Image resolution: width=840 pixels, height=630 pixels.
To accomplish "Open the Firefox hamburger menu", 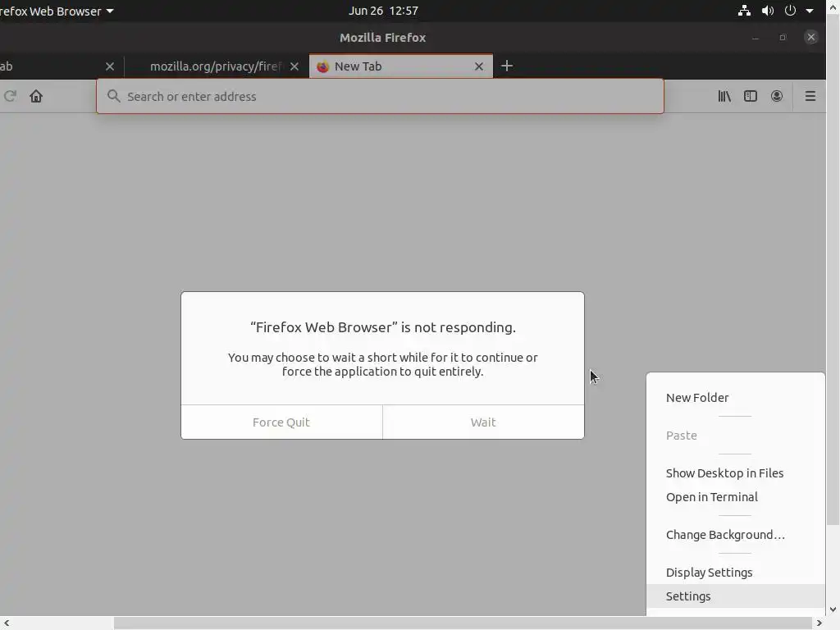I will [810, 96].
